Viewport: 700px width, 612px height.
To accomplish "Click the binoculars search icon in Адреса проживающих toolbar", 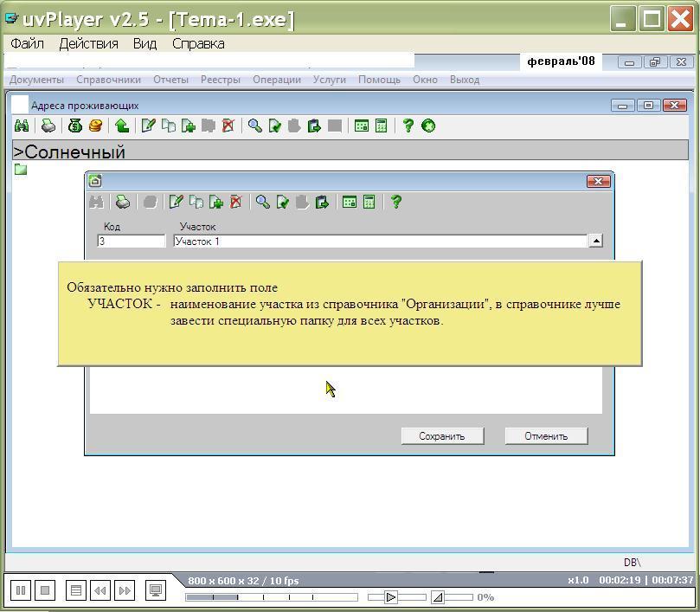I will [22, 126].
